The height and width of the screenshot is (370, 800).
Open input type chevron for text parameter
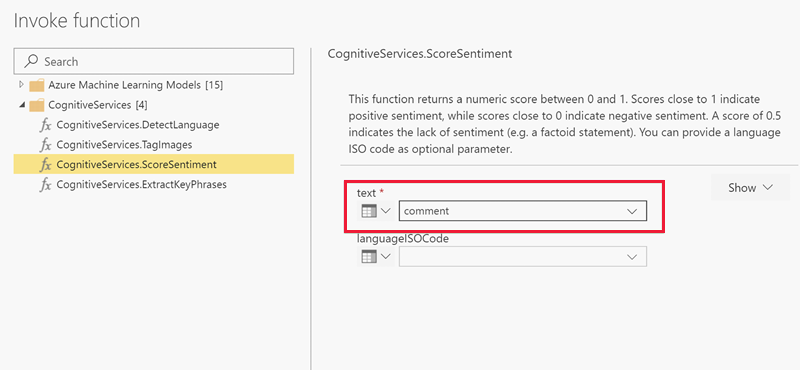click(x=386, y=211)
